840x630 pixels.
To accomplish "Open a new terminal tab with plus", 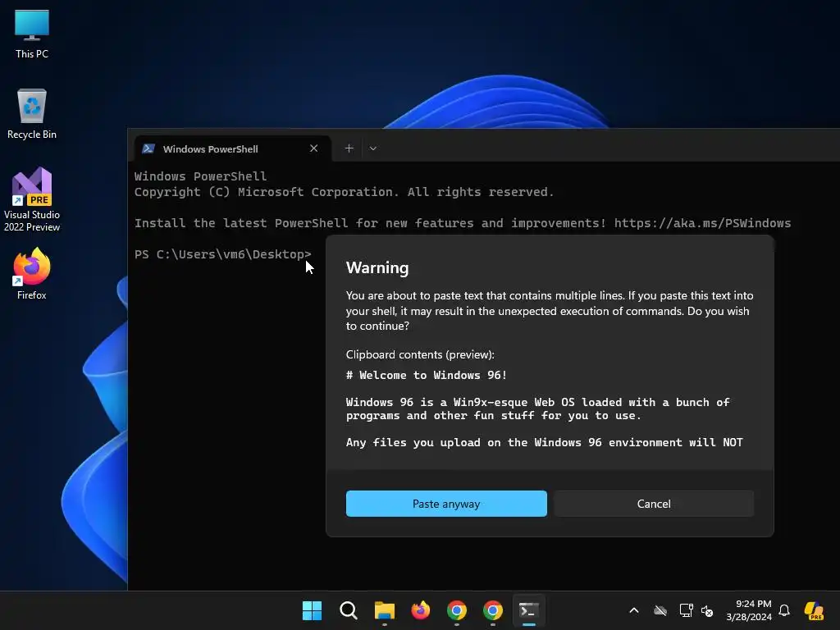I will click(349, 148).
